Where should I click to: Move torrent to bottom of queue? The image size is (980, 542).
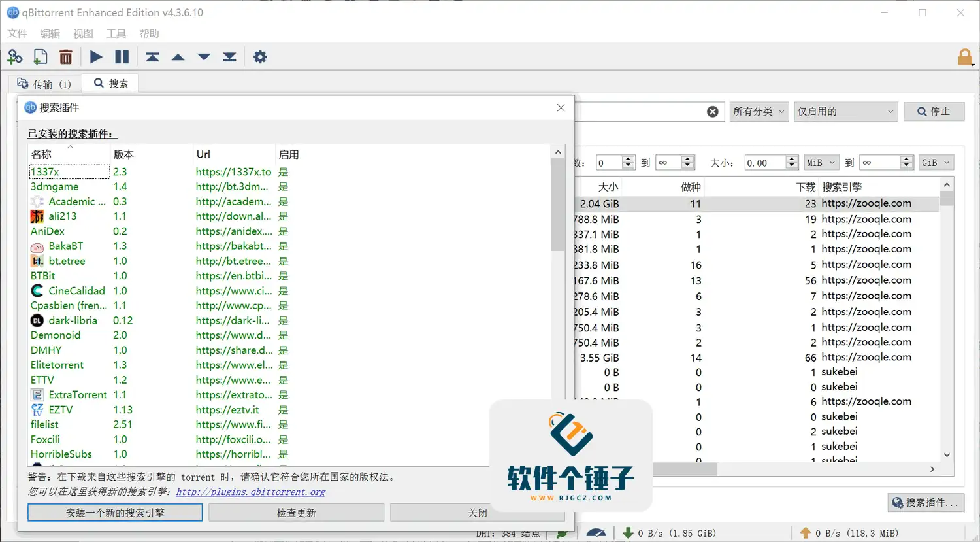tap(229, 57)
